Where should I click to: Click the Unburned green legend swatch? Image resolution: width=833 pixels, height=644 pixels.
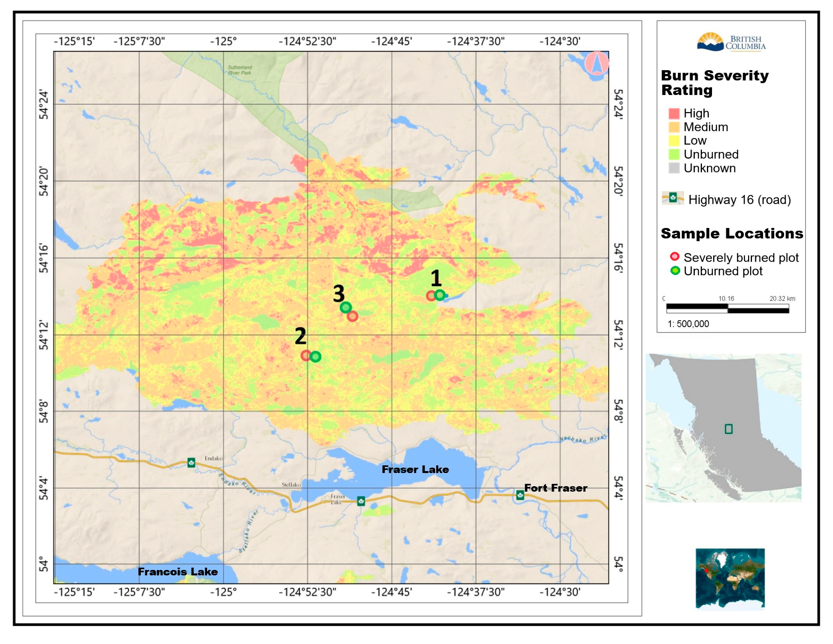click(674, 154)
